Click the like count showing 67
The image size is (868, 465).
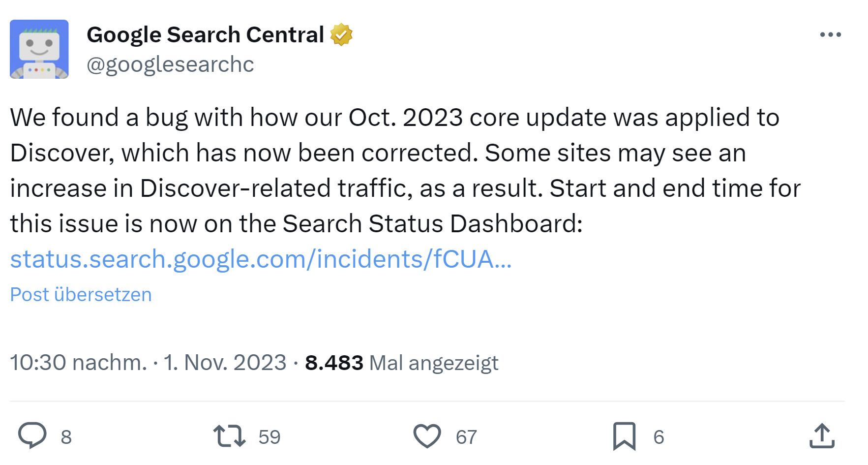click(466, 435)
